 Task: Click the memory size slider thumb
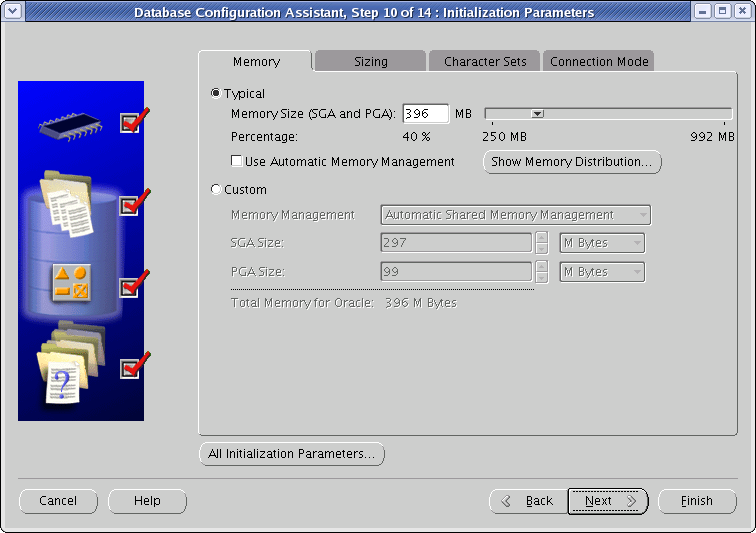pos(538,114)
